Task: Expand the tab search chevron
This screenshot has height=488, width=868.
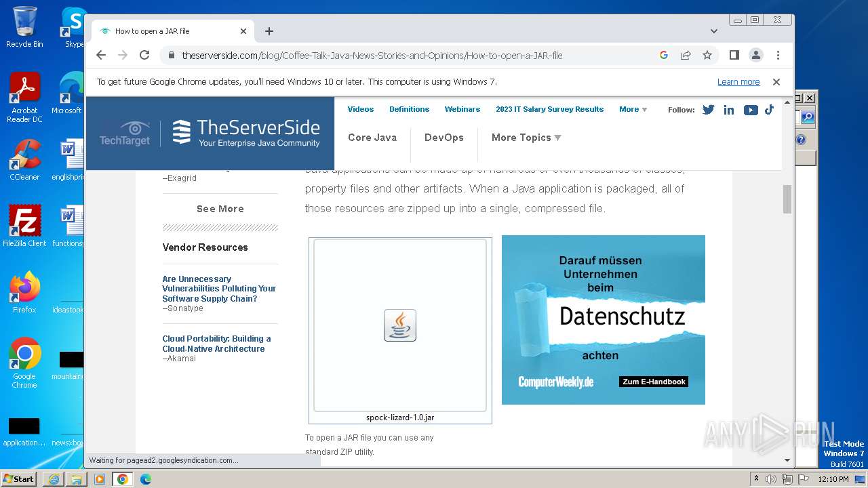Action: [x=714, y=31]
